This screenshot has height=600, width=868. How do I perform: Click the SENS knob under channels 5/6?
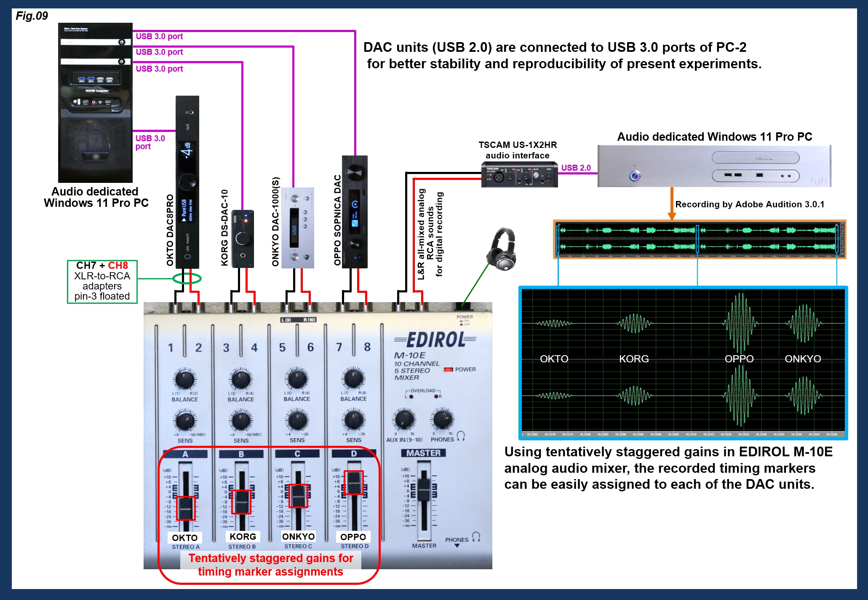pyautogui.click(x=297, y=420)
